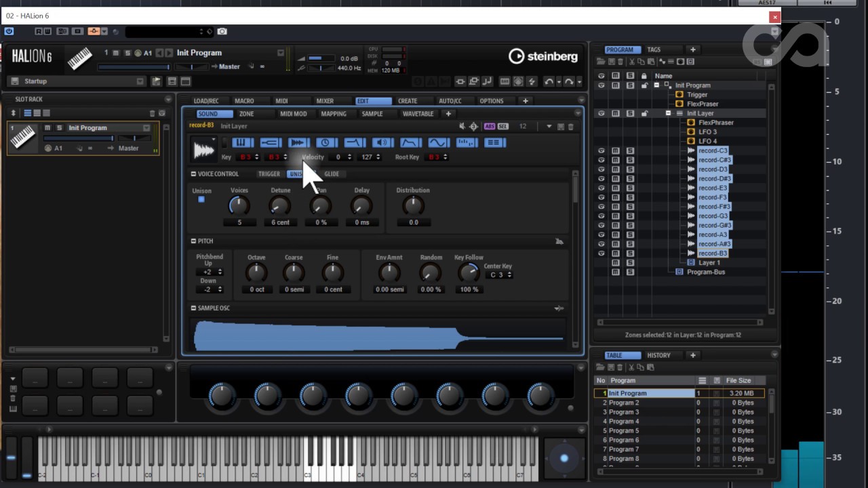Click the plus button after the Tags tab
This screenshot has height=488, width=868.
(x=692, y=49)
